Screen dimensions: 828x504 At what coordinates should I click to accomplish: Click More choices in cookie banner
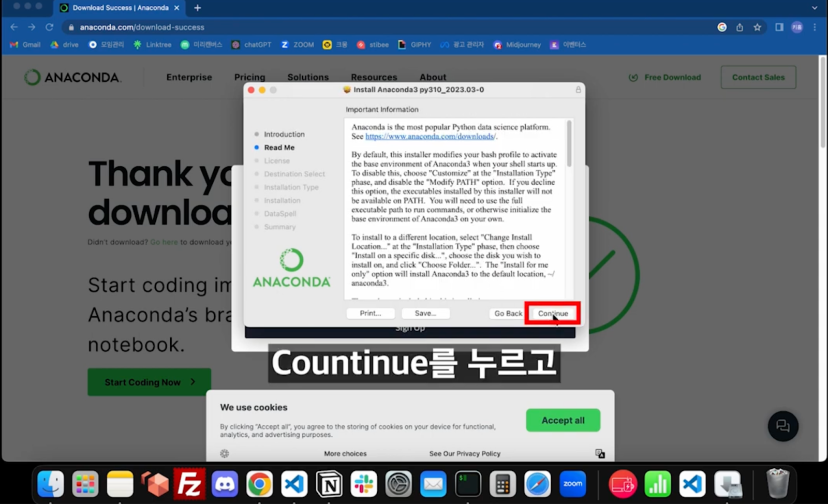tap(345, 454)
